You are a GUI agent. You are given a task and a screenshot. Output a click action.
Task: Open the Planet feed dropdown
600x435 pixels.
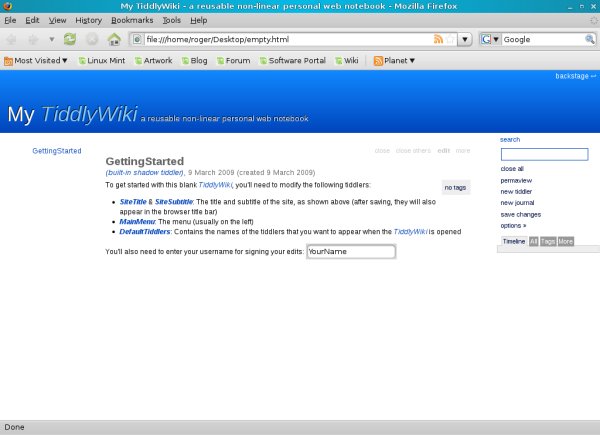coord(393,61)
